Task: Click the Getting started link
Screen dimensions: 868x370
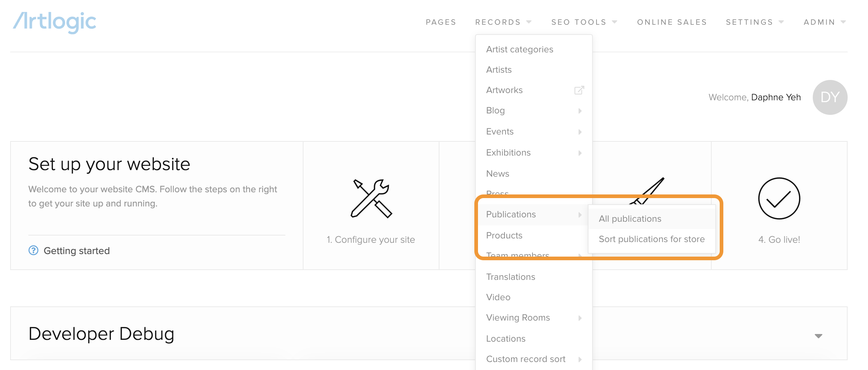Action: pos(77,251)
